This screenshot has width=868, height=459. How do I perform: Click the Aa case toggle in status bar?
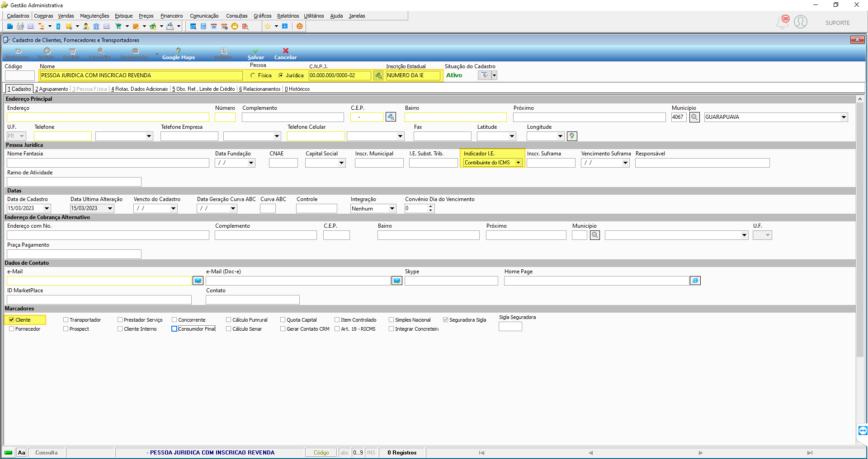pos(21,453)
